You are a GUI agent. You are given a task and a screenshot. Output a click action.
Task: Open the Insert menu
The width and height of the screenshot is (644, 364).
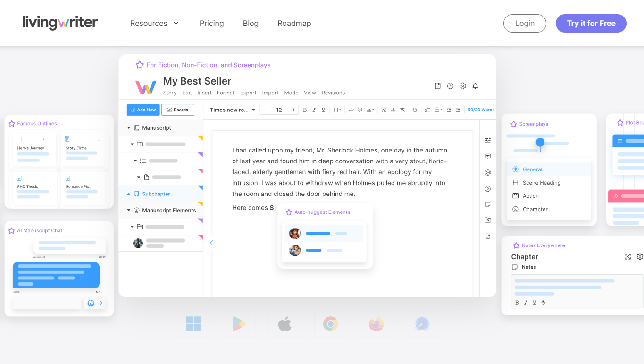pos(204,93)
